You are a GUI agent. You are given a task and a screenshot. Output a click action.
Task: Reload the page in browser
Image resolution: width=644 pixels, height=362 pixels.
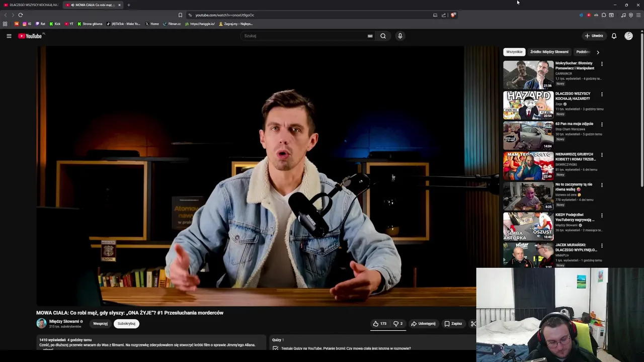(x=21, y=15)
